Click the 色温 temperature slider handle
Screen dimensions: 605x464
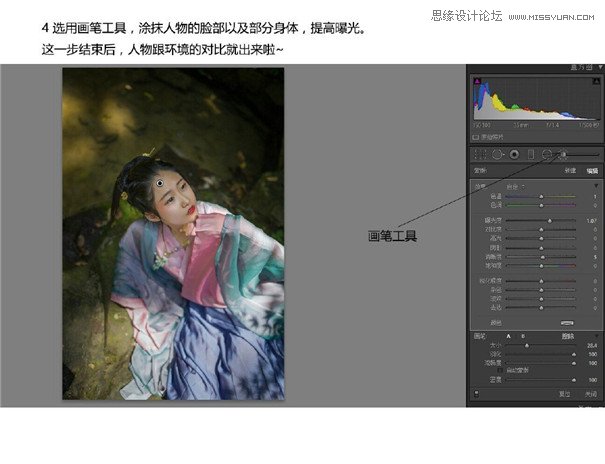click(541, 197)
